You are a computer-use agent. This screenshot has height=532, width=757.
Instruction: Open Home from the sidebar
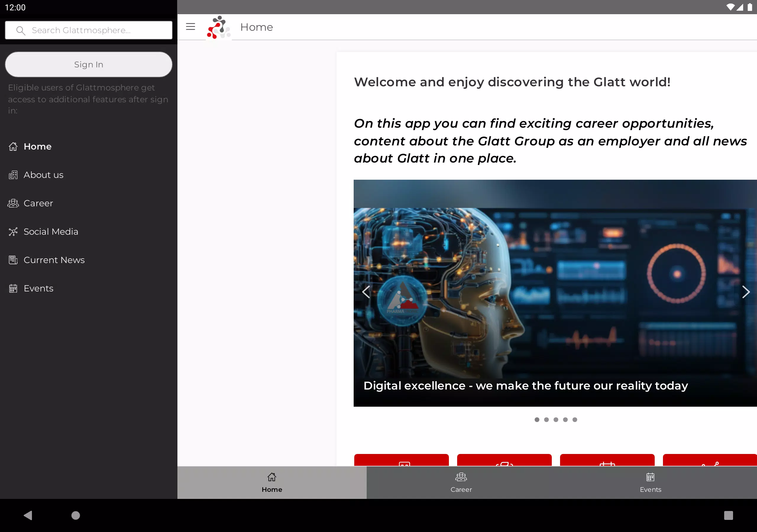pyautogui.click(x=37, y=146)
